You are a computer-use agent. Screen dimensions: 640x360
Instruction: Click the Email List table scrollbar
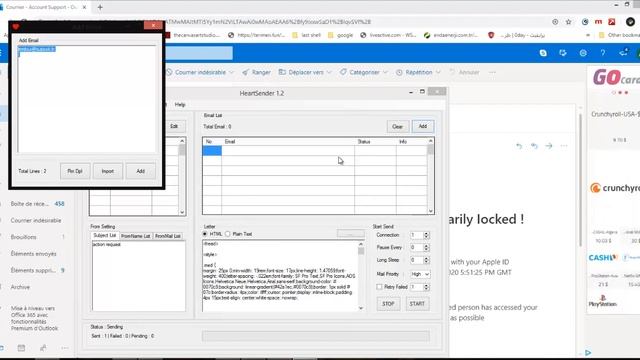click(x=431, y=176)
